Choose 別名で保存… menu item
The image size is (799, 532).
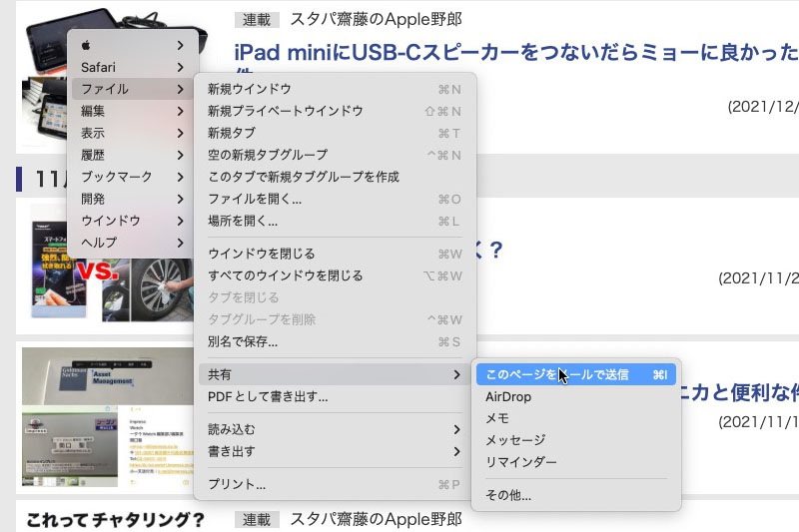pos(335,341)
